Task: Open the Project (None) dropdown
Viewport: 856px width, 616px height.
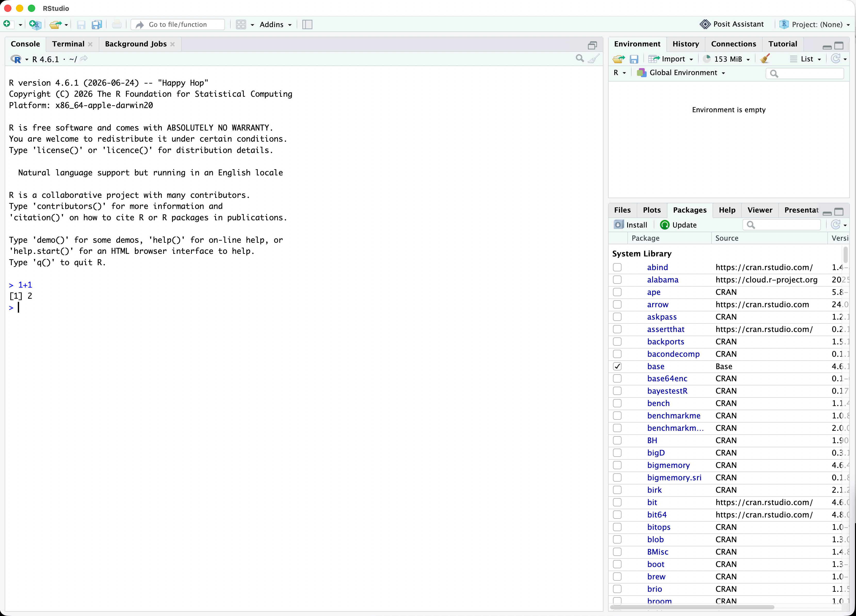Action: [814, 24]
